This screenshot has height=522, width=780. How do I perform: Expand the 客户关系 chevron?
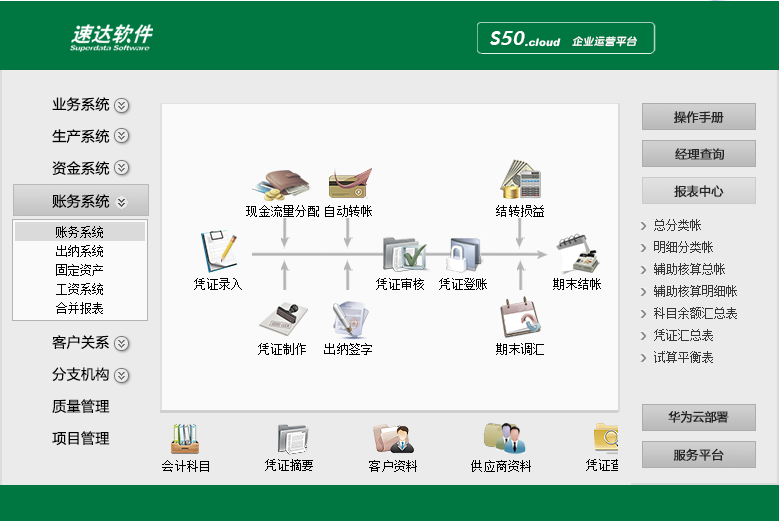click(x=122, y=343)
